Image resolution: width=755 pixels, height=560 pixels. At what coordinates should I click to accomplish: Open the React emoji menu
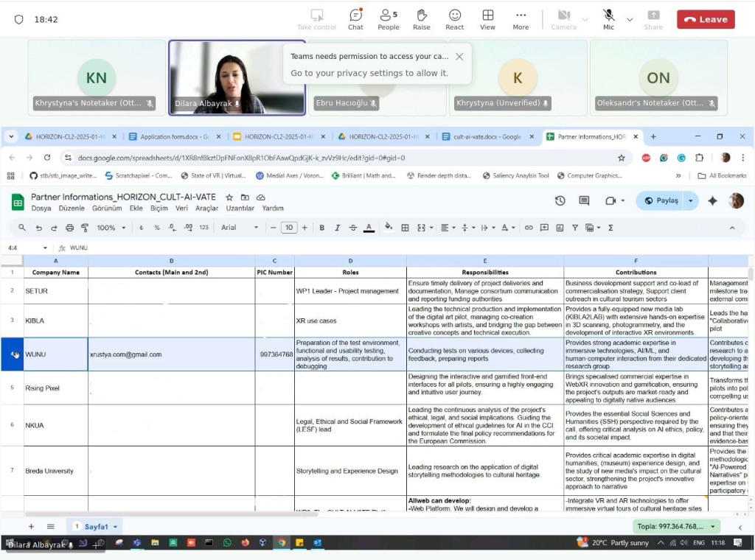click(x=454, y=19)
